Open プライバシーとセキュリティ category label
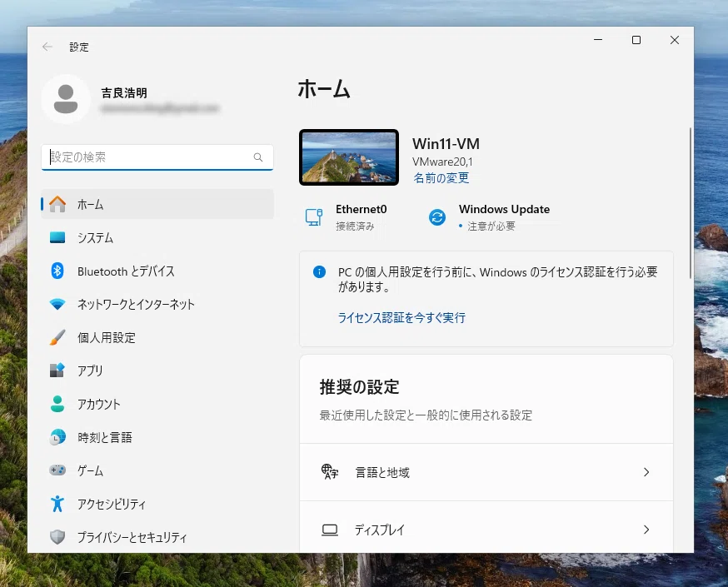This screenshot has width=728, height=587. (x=132, y=537)
